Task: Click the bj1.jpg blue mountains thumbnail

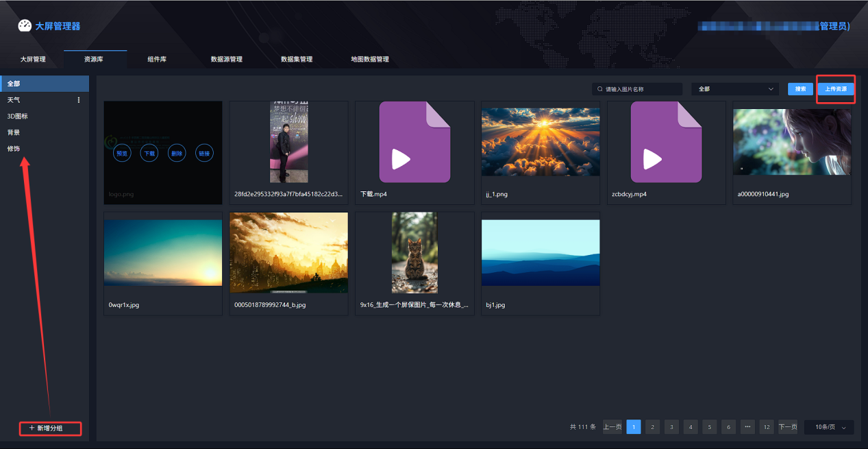Action: click(541, 253)
